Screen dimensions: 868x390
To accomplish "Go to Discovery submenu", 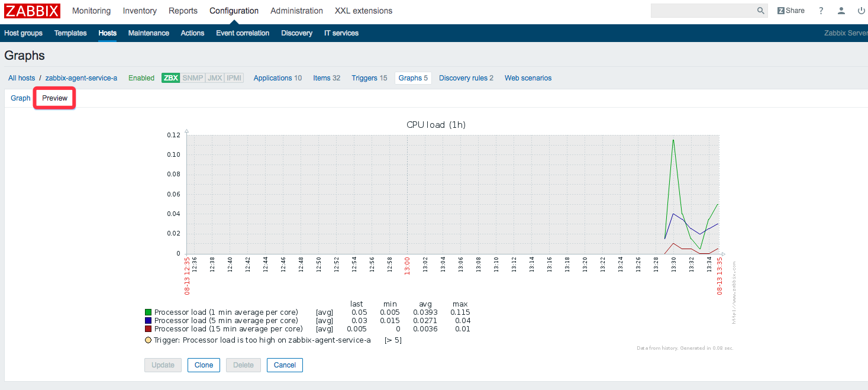I will pos(296,33).
